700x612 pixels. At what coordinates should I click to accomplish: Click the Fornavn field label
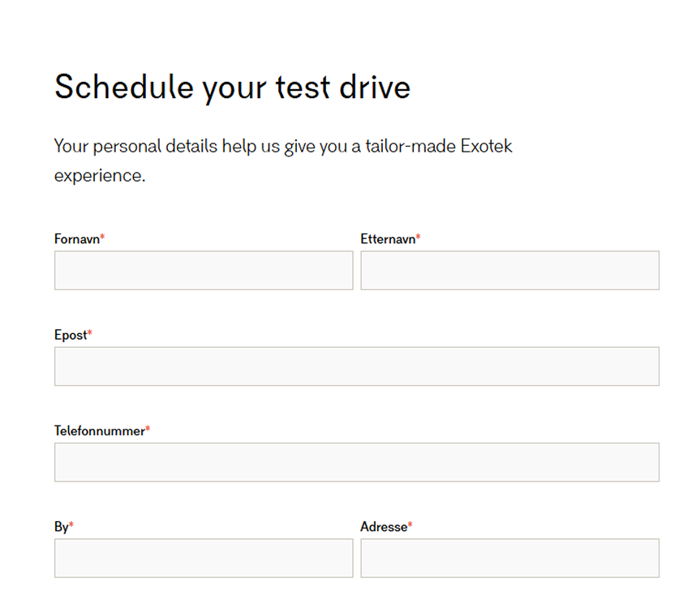(76, 239)
